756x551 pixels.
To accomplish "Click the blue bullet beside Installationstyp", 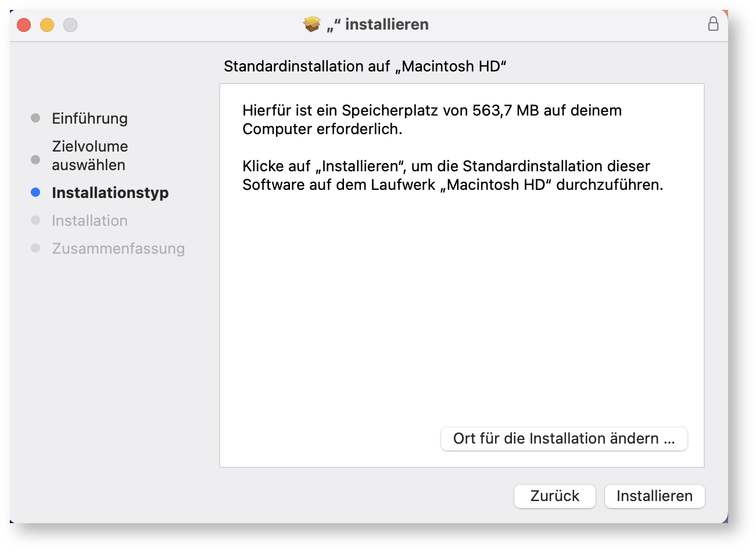I will (x=35, y=192).
